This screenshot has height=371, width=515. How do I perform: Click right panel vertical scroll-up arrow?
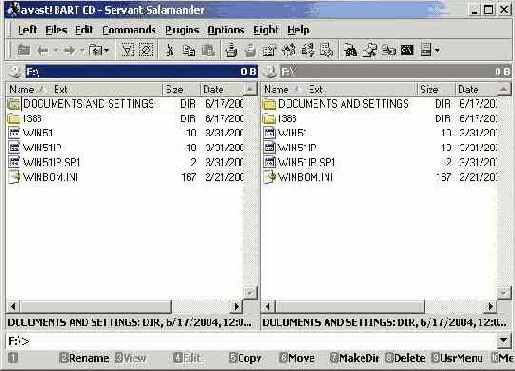point(504,89)
